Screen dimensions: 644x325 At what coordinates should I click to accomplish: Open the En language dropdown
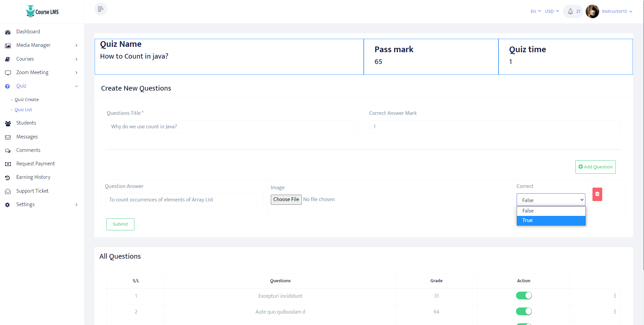click(x=536, y=11)
